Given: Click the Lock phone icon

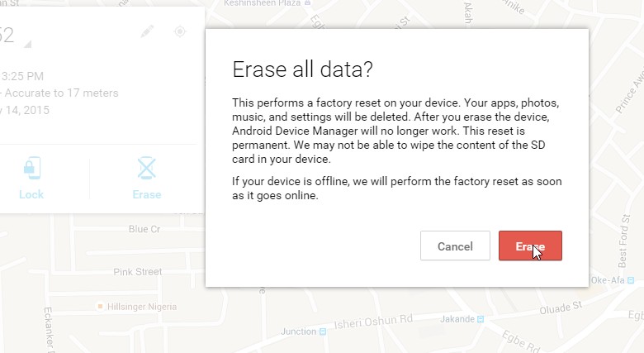Looking at the screenshot, I should click(x=32, y=168).
